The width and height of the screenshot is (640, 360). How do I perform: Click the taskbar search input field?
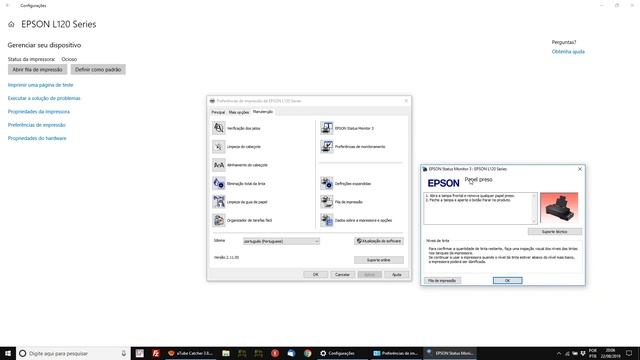click(x=73, y=353)
